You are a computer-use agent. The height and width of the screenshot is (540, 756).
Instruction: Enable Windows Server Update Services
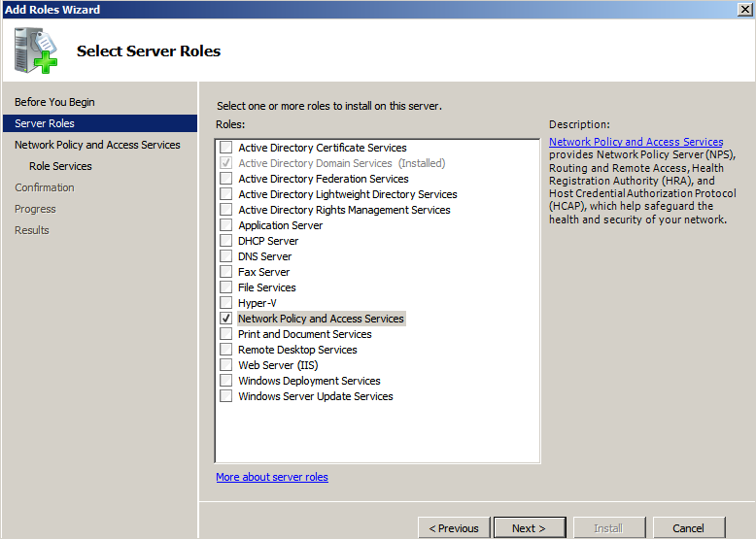pos(225,396)
